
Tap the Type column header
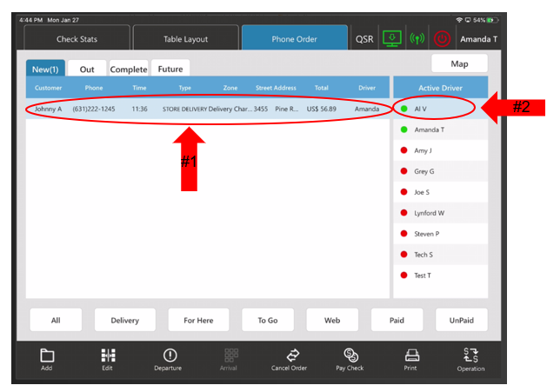point(185,88)
